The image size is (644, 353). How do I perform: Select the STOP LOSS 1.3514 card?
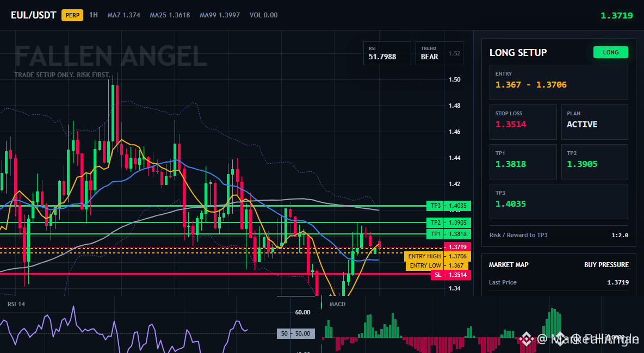(x=523, y=122)
